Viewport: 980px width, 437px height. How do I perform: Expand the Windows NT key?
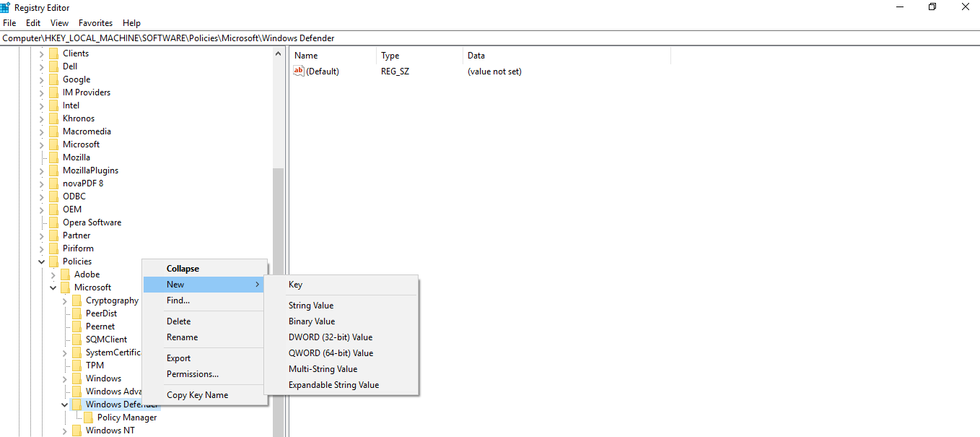64,430
